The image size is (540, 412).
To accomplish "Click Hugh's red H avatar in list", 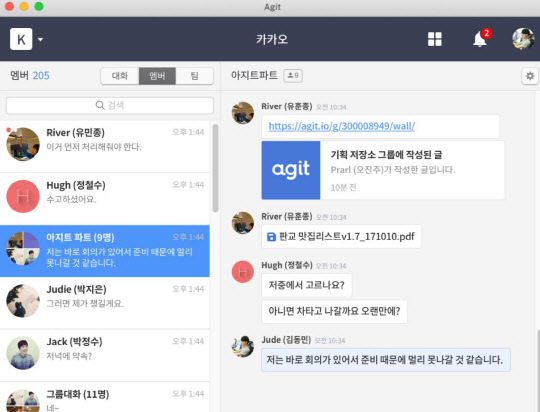I will [x=23, y=196].
